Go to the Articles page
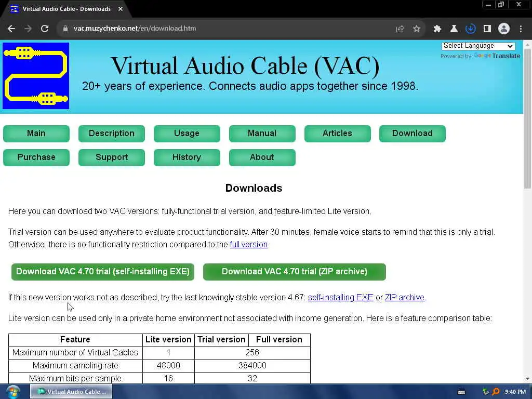Image resolution: width=532 pixels, height=399 pixels. 338,134
